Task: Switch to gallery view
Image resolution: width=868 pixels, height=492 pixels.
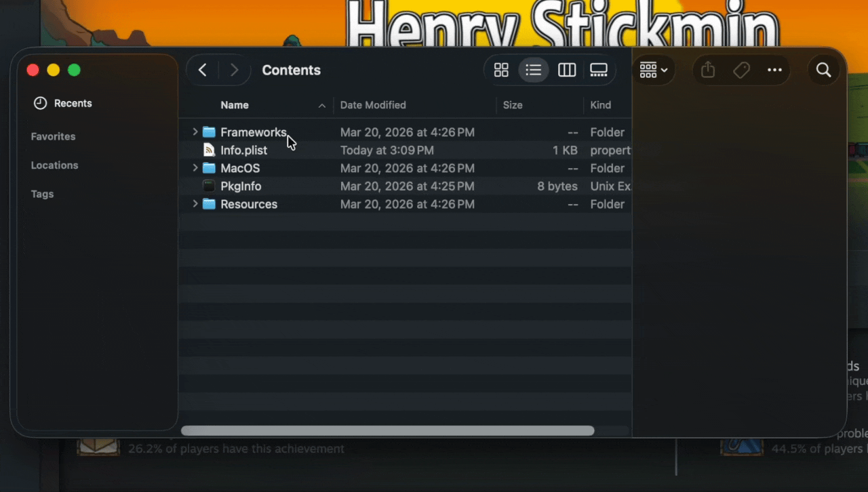Action: [x=599, y=70]
